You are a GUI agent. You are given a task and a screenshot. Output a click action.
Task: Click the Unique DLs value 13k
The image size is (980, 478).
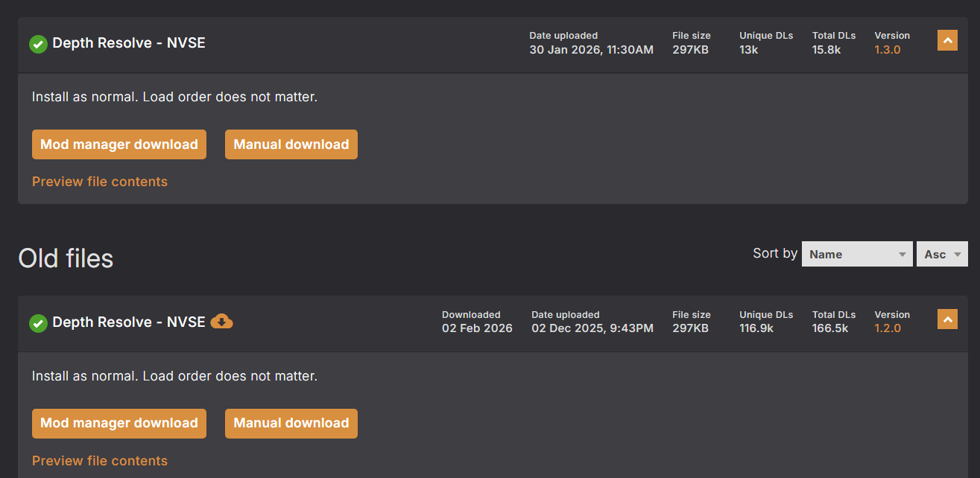click(749, 50)
